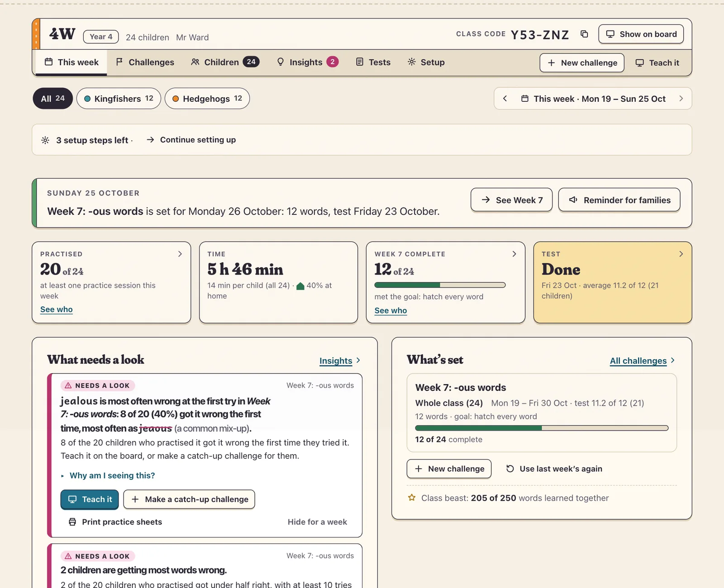This screenshot has width=724, height=588.
Task: Click the Children people icon
Action: [195, 62]
